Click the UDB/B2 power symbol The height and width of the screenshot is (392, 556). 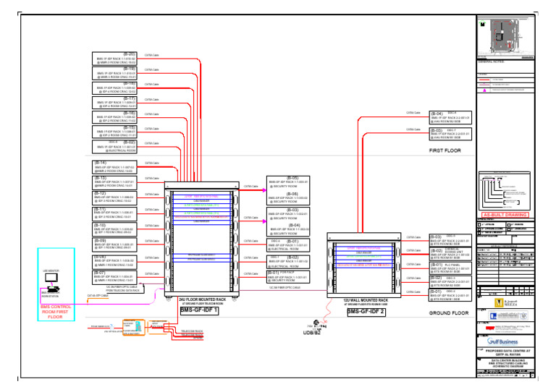click(x=316, y=323)
